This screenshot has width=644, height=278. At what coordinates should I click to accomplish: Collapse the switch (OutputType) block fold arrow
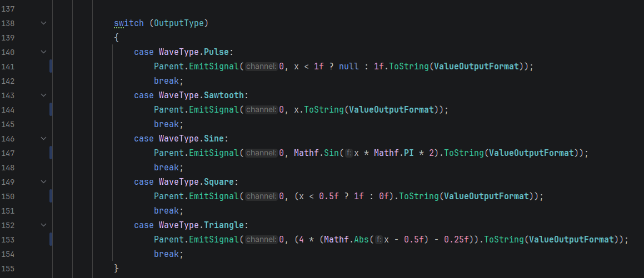pyautogui.click(x=43, y=23)
